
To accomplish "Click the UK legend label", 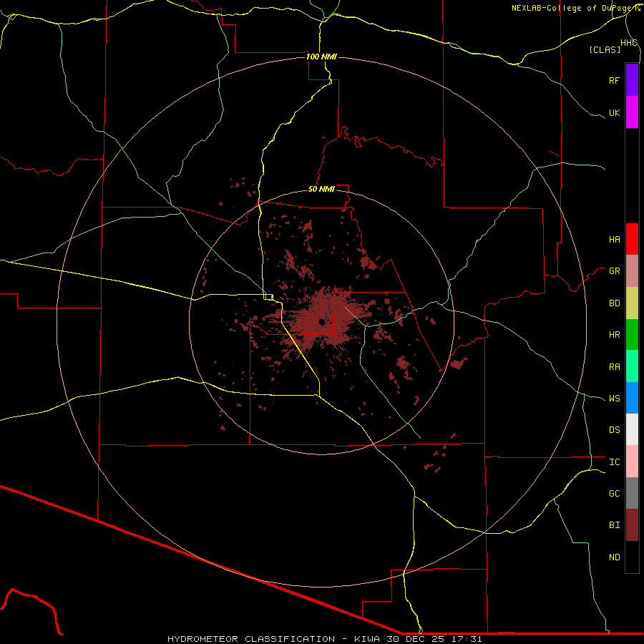I will [614, 112].
